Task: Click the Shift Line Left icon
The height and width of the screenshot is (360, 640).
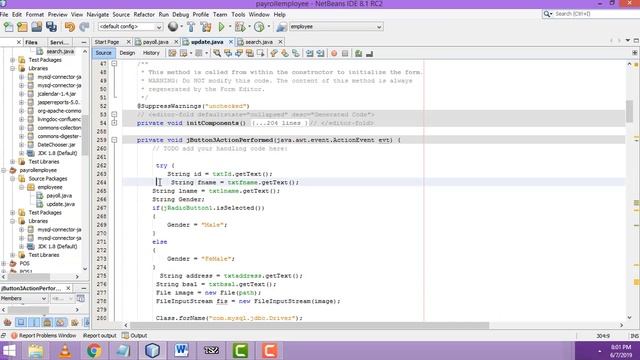Action: 310,53
